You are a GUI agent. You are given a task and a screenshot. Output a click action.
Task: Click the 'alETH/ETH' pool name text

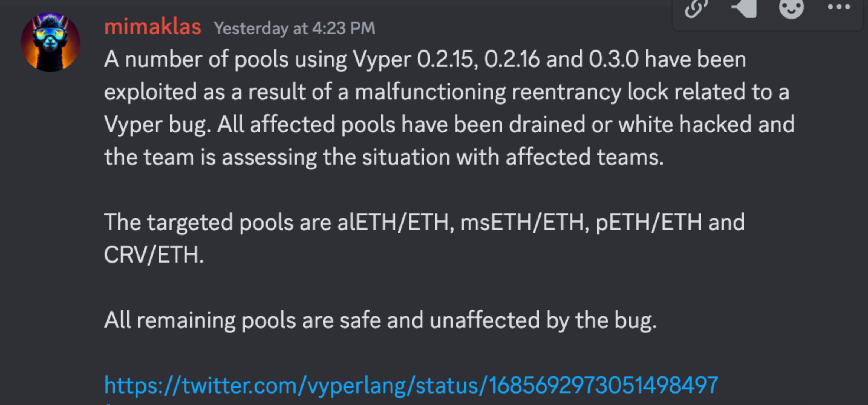tap(394, 222)
